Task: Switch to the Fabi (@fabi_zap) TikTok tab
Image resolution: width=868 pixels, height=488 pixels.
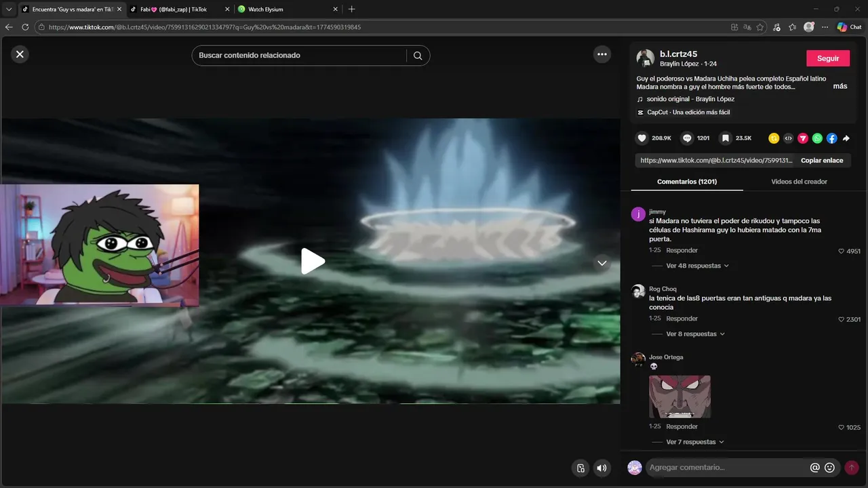Action: [179, 9]
